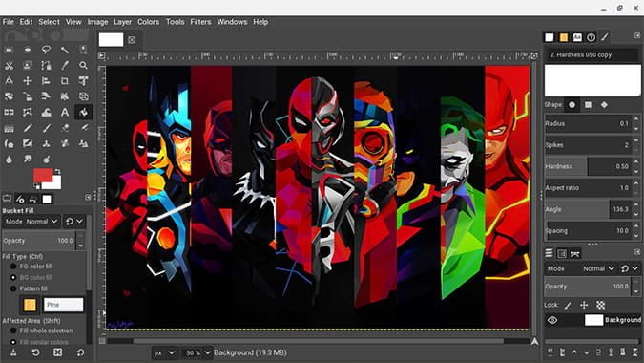Open the Colors menu
This screenshot has height=363, width=644.
coord(148,22)
